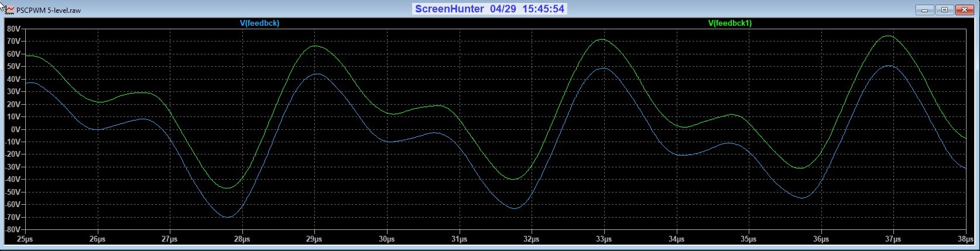Click the -10V vertical axis label
This screenshot has height=251, width=980.
[13, 142]
